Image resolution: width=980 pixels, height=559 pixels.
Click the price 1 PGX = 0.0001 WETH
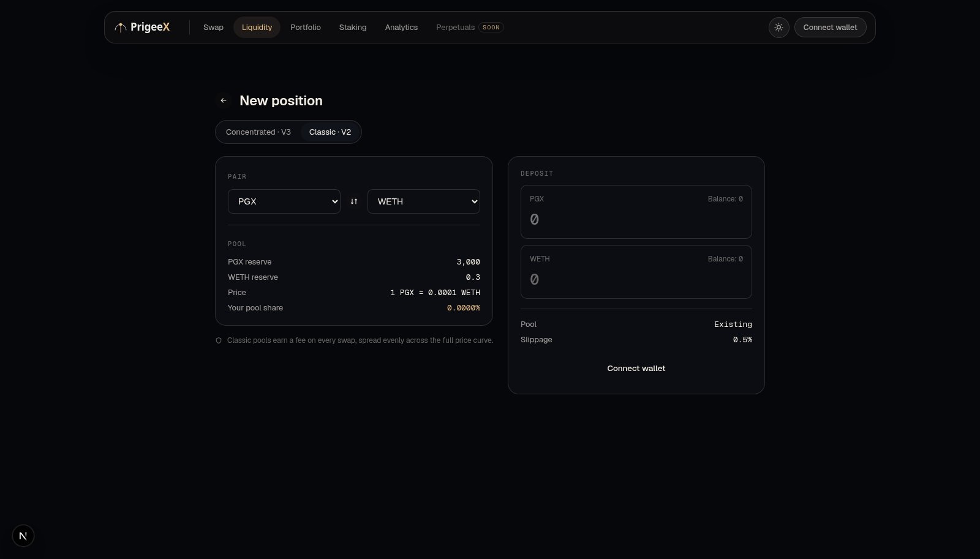(x=435, y=293)
